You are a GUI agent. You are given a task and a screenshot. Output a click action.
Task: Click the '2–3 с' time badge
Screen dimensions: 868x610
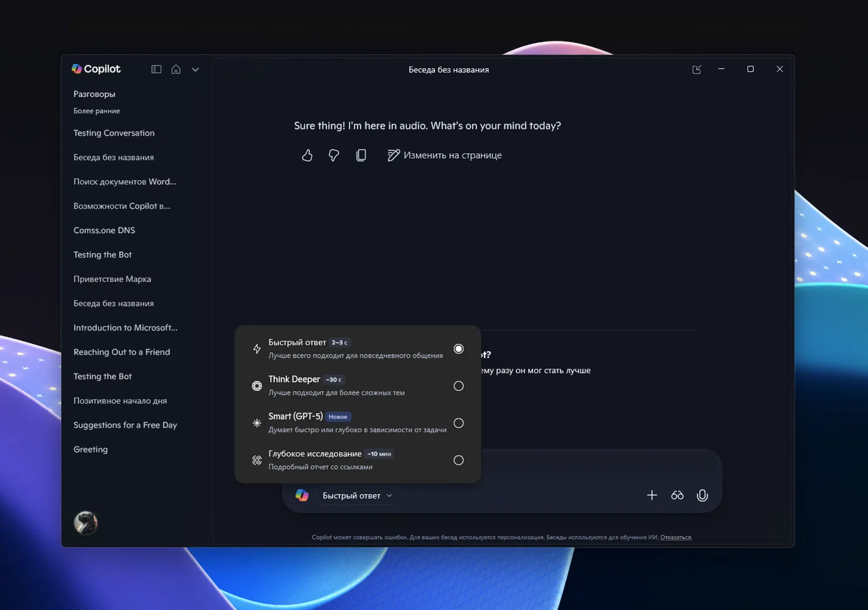click(340, 342)
